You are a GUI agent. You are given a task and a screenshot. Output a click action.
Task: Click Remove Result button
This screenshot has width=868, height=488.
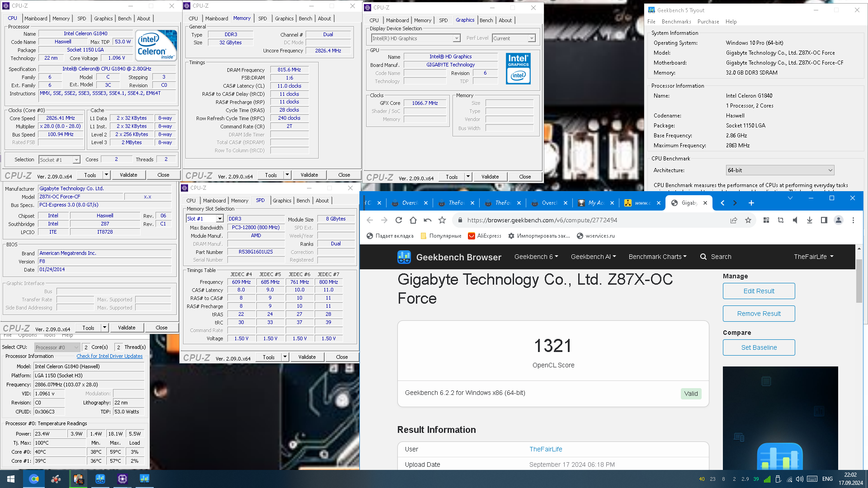click(759, 314)
